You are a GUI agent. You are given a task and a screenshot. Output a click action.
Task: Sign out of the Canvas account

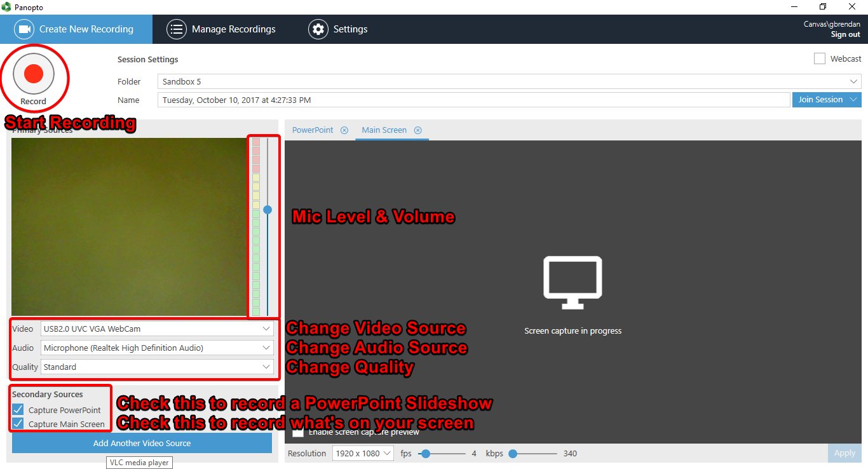pyautogui.click(x=845, y=34)
